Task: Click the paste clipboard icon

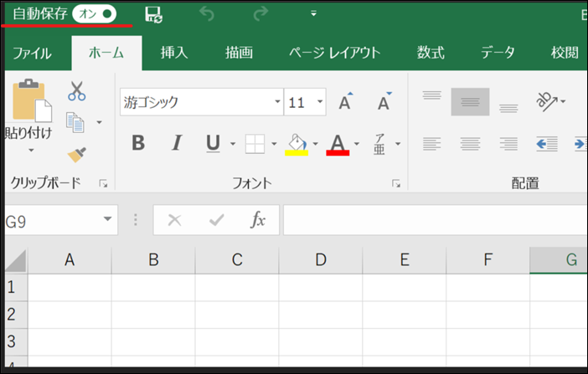Action: tap(32, 100)
